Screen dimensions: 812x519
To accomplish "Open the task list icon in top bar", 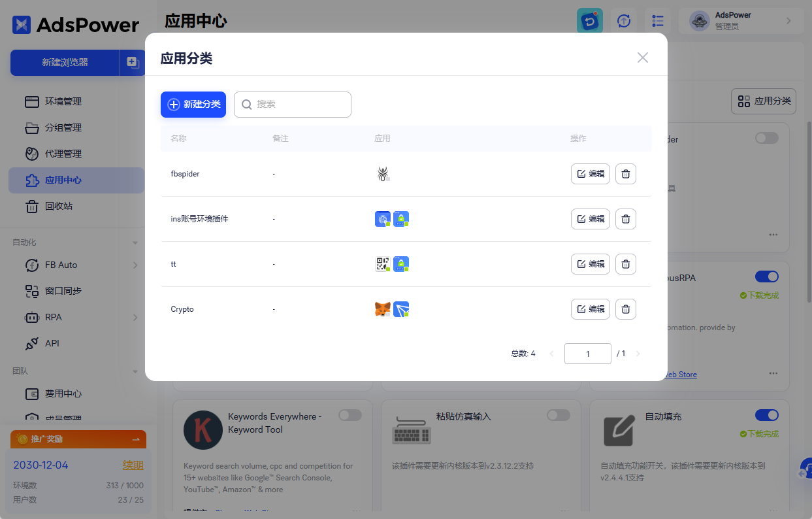I will pos(658,21).
